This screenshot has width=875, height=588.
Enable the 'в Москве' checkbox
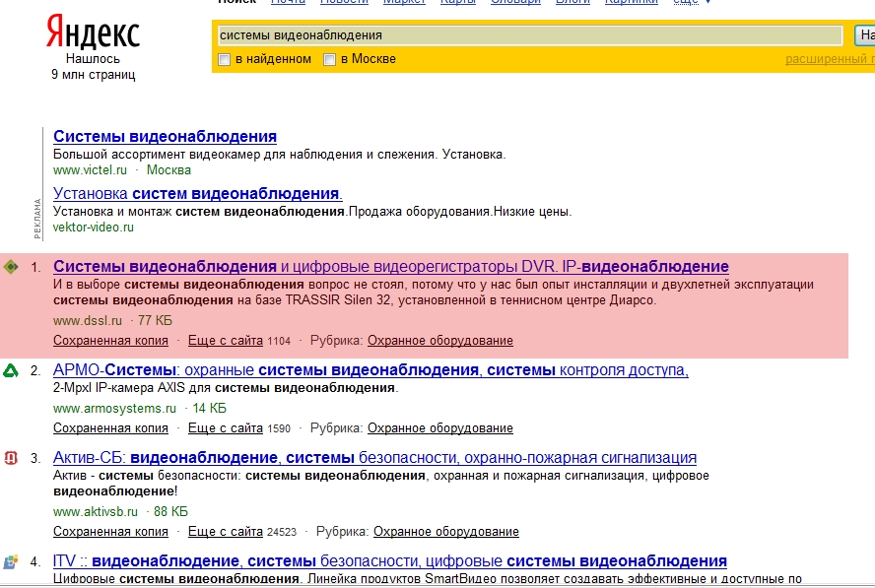tap(330, 60)
